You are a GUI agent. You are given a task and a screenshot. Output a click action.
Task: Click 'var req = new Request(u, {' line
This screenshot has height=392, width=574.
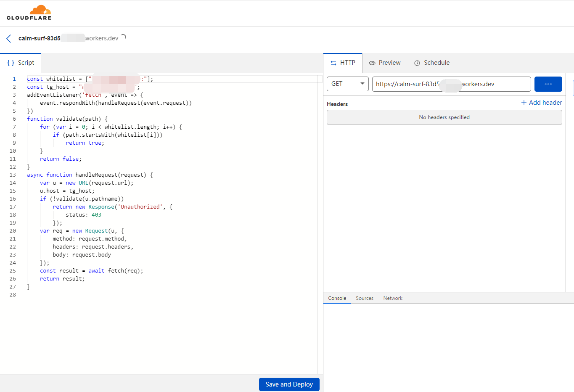(82, 231)
